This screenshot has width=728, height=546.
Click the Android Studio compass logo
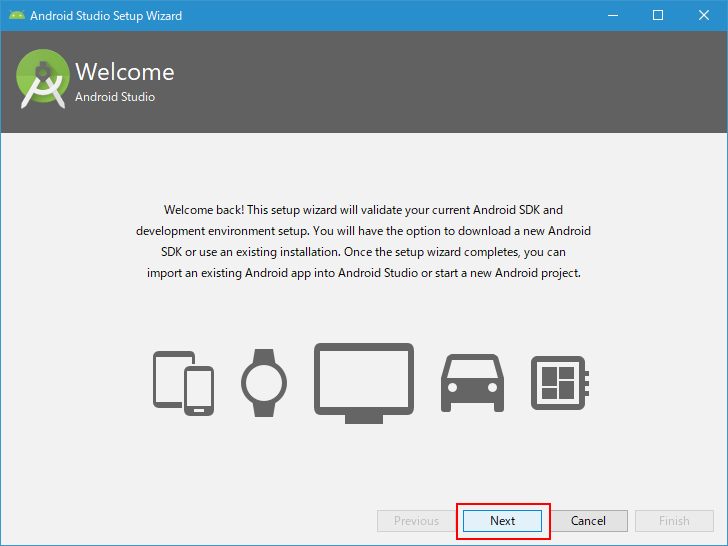pyautogui.click(x=42, y=79)
